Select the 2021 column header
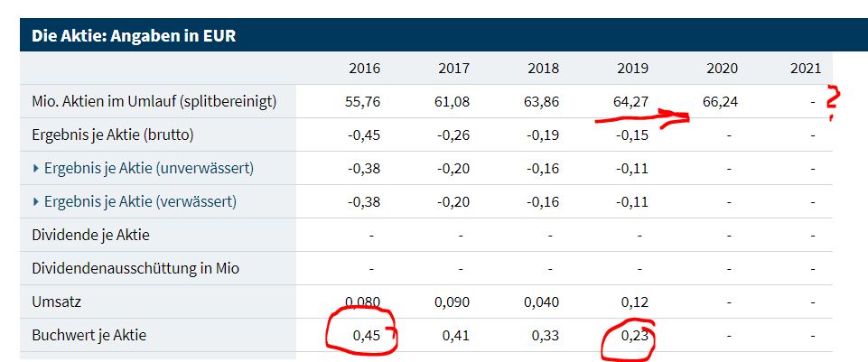The image size is (868, 362). coord(805,69)
